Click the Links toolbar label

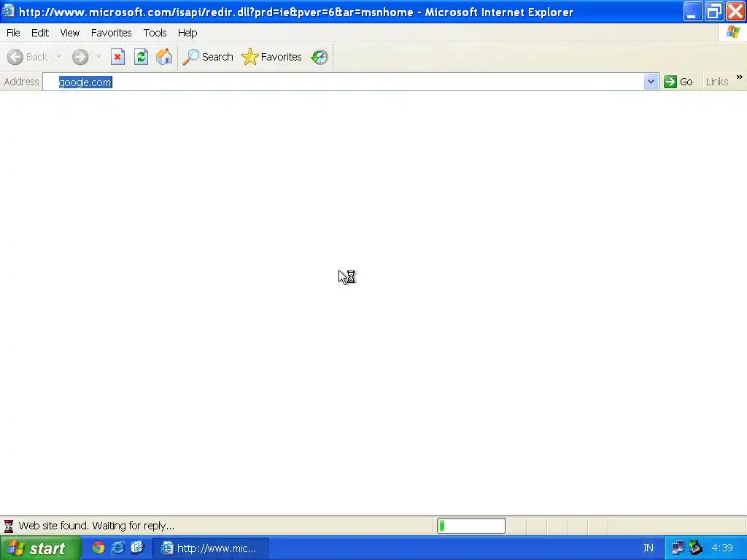(717, 82)
